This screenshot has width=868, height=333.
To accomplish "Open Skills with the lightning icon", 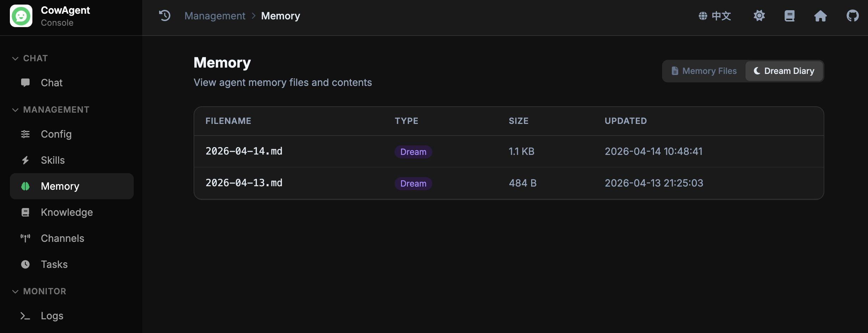I will click(x=52, y=160).
